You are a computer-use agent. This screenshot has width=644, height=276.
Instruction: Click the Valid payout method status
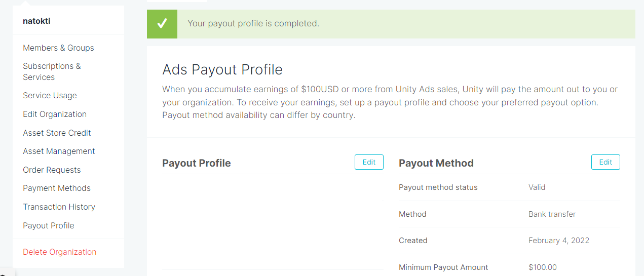(537, 187)
